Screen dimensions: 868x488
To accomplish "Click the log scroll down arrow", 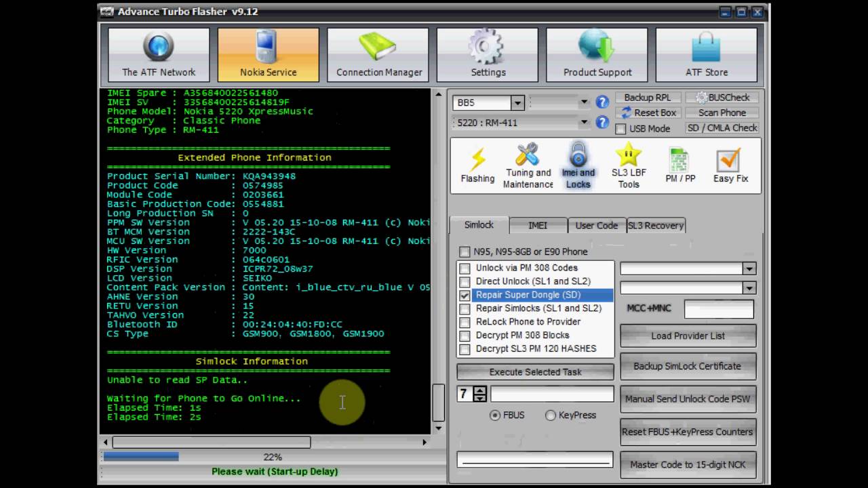I will tap(438, 428).
